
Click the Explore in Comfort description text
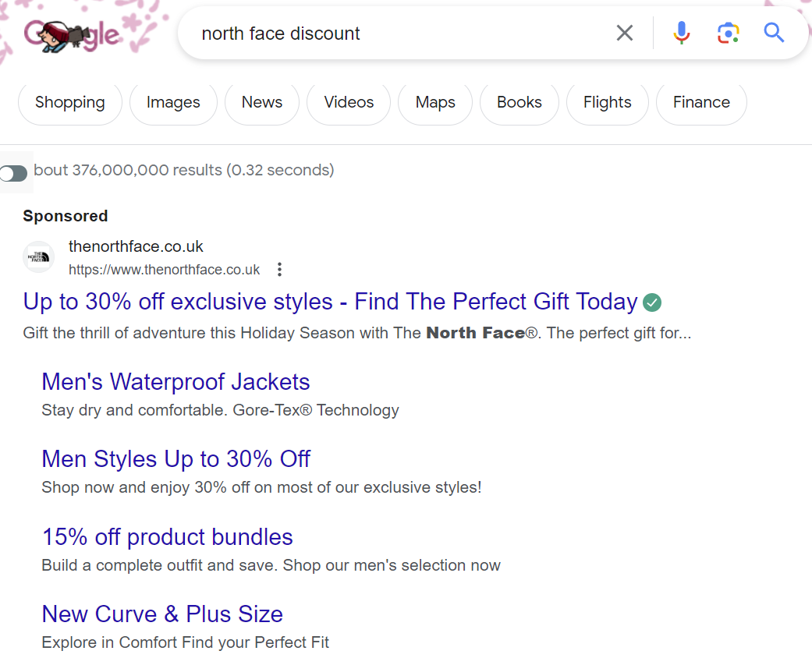(185, 642)
